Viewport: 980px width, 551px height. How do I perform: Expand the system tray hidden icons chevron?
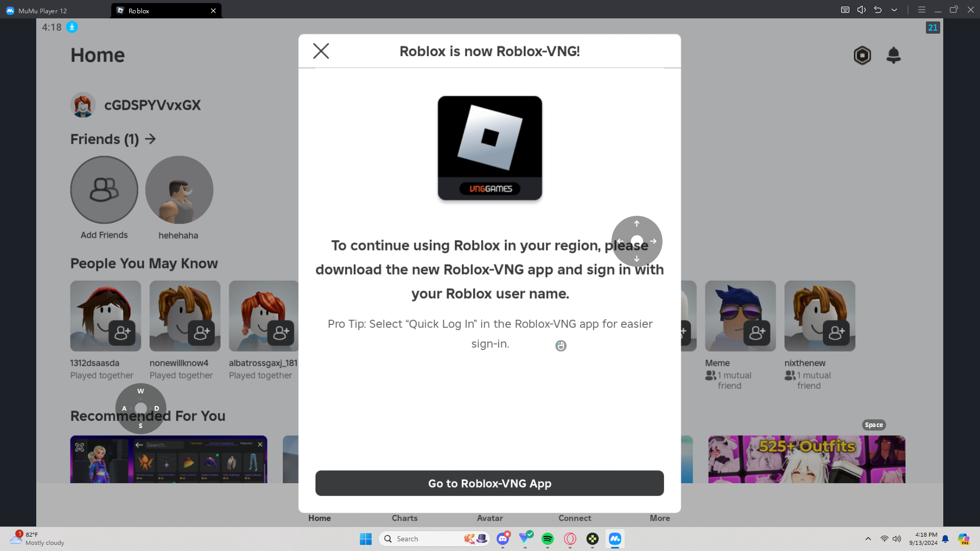[x=868, y=539]
